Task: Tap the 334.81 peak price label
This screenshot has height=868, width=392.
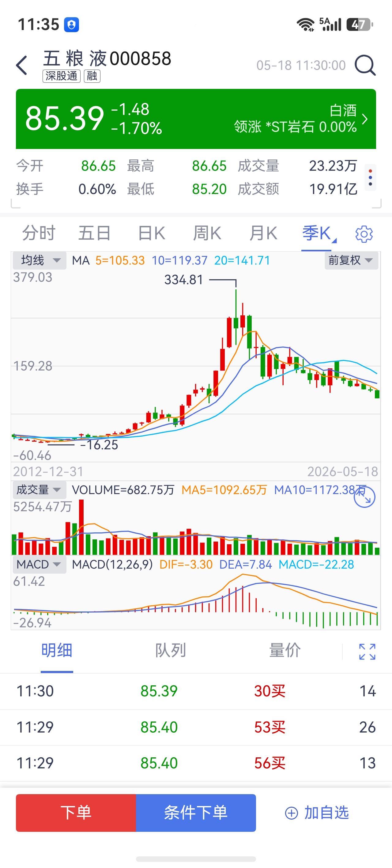Action: (184, 280)
